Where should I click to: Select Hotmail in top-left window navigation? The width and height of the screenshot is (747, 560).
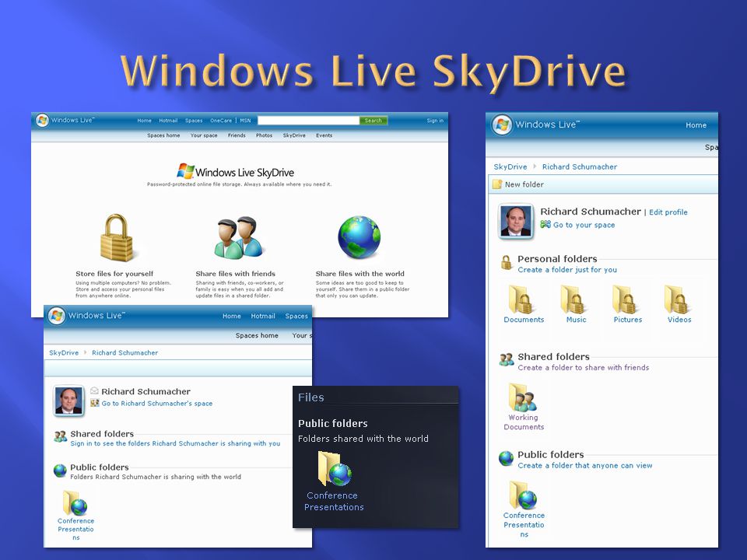pos(168,121)
